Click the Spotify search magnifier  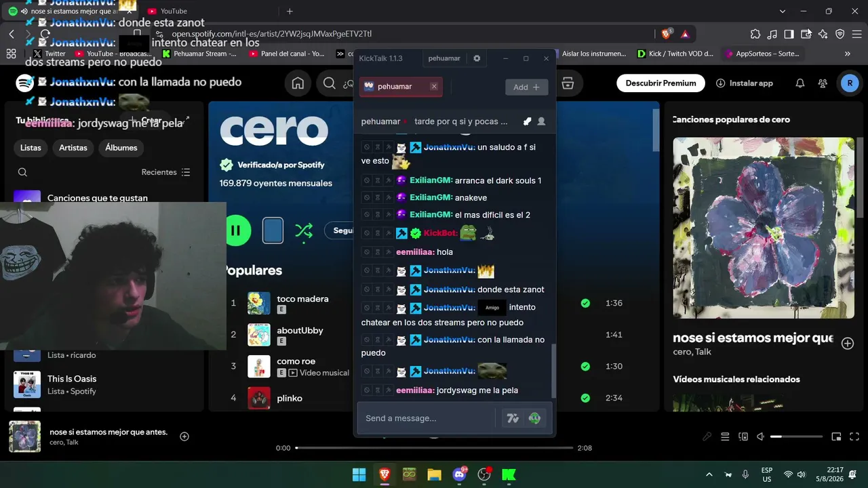330,83
